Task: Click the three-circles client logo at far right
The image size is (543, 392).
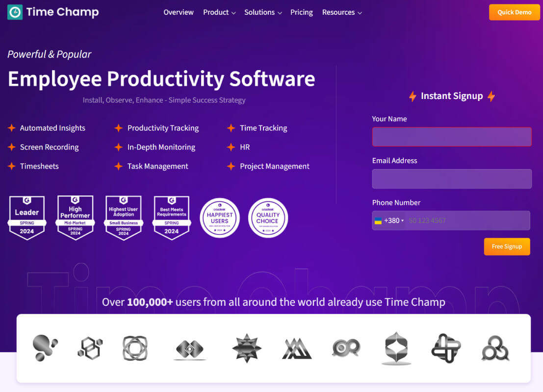Action: click(x=495, y=348)
